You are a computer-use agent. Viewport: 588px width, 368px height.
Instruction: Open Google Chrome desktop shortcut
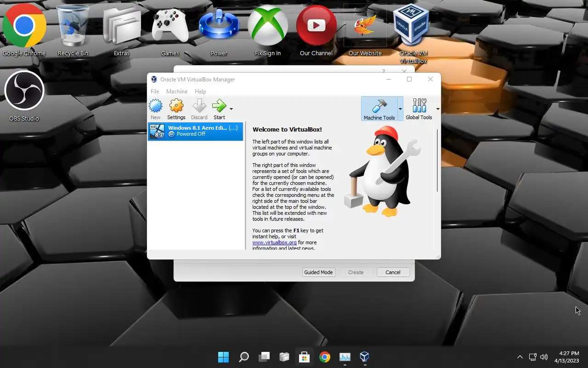pos(24,30)
